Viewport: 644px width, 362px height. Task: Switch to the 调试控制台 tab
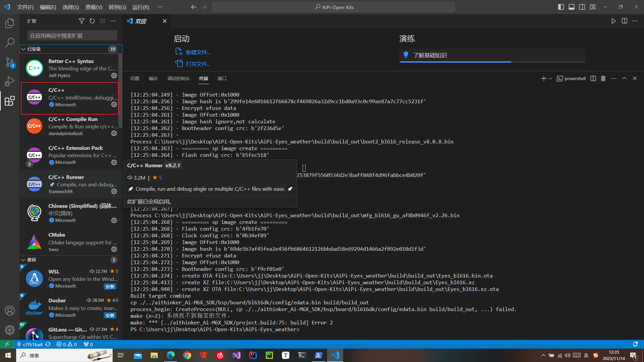pos(178,78)
